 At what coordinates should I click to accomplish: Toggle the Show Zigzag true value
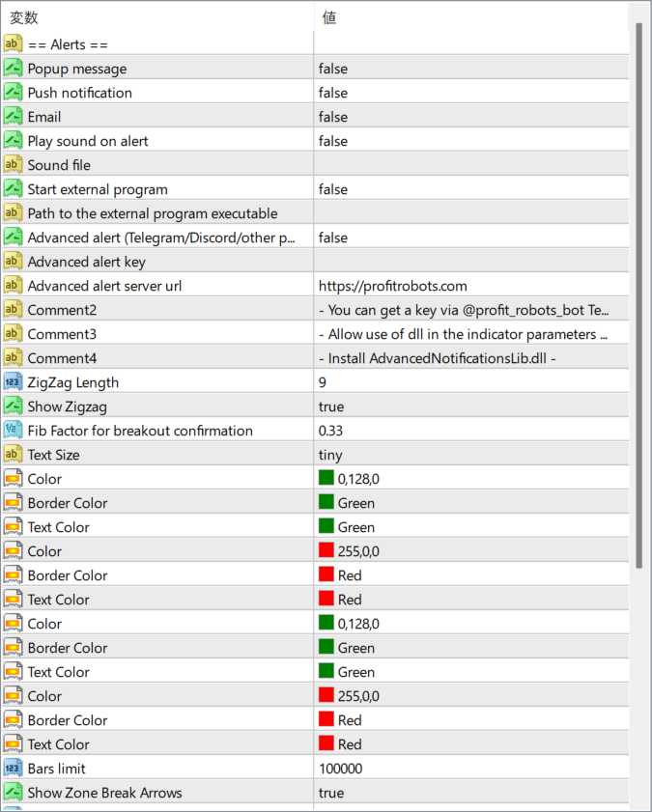pos(331,406)
